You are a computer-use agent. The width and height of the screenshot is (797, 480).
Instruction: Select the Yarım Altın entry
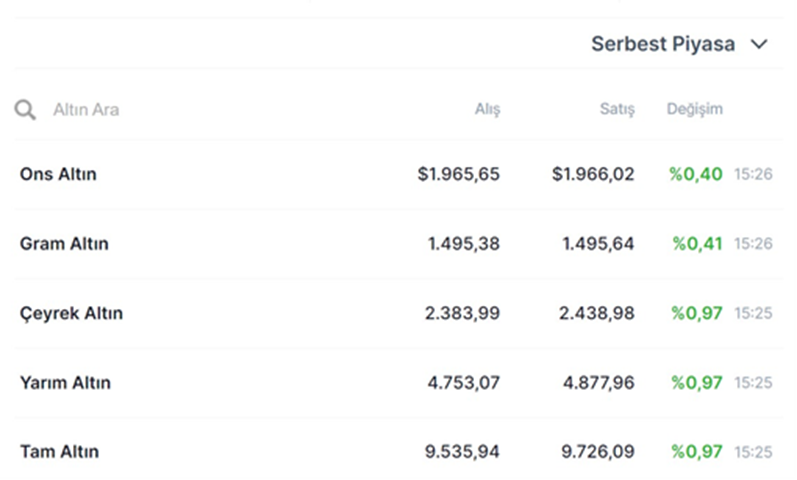coord(65,383)
